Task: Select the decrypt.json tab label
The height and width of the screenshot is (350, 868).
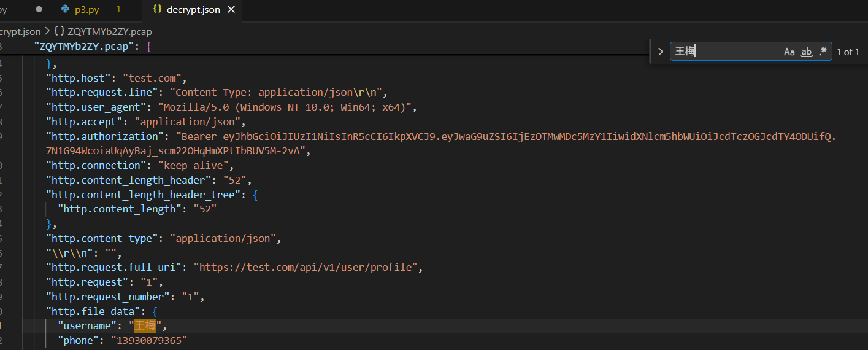Action: point(193,10)
